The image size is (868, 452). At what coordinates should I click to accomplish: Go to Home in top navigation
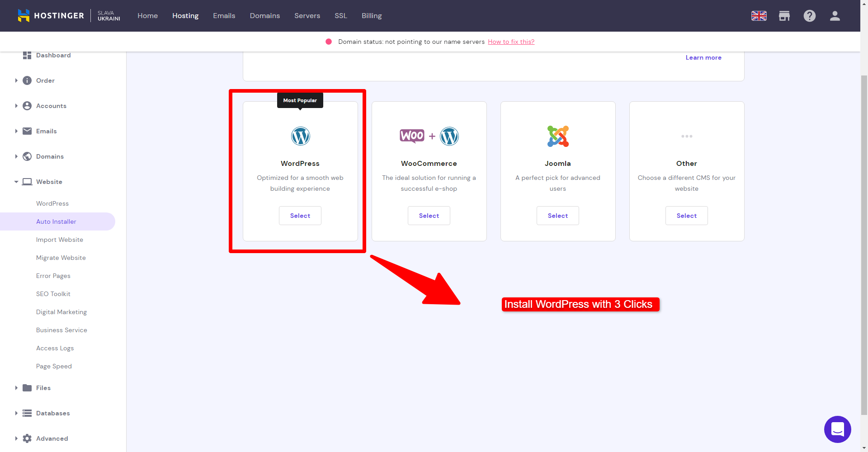pos(148,16)
